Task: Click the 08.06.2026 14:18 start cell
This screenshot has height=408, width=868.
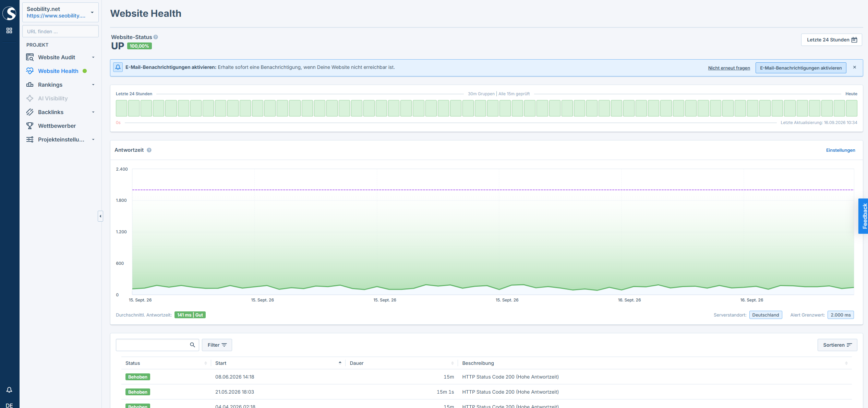Action: (x=234, y=377)
